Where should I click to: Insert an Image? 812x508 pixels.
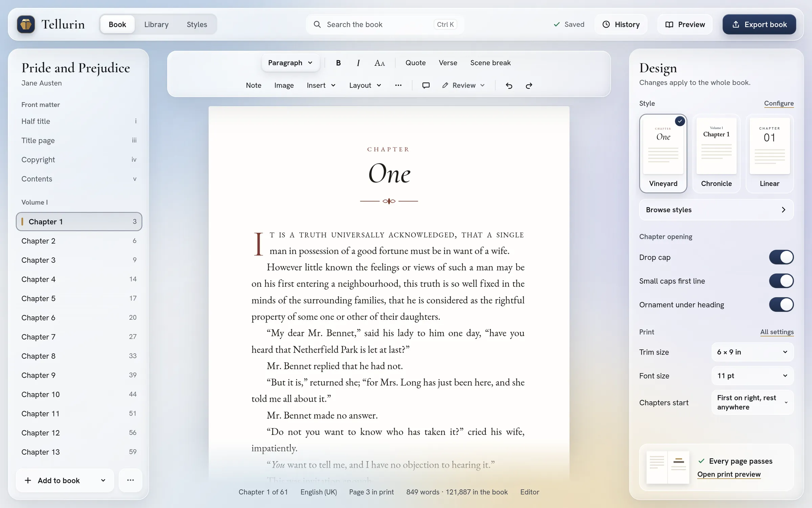click(284, 85)
